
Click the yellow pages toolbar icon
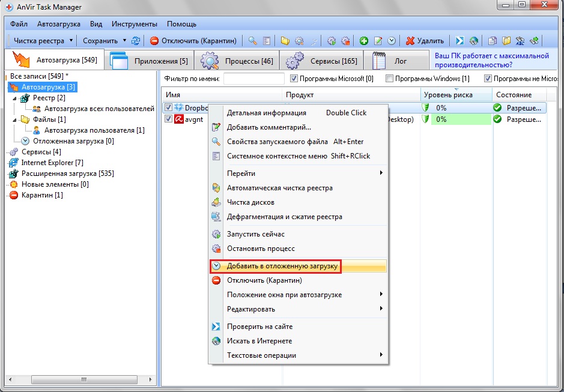click(506, 41)
